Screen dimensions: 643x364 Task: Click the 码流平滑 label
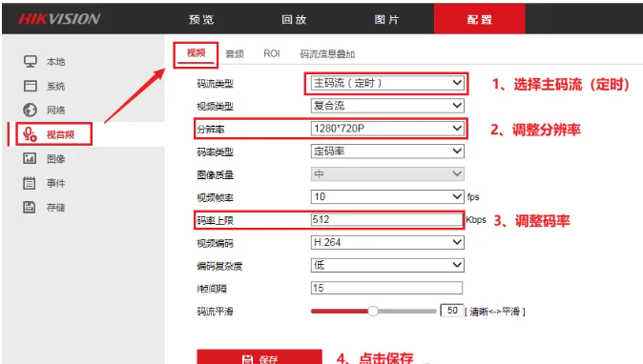pyautogui.click(x=215, y=312)
